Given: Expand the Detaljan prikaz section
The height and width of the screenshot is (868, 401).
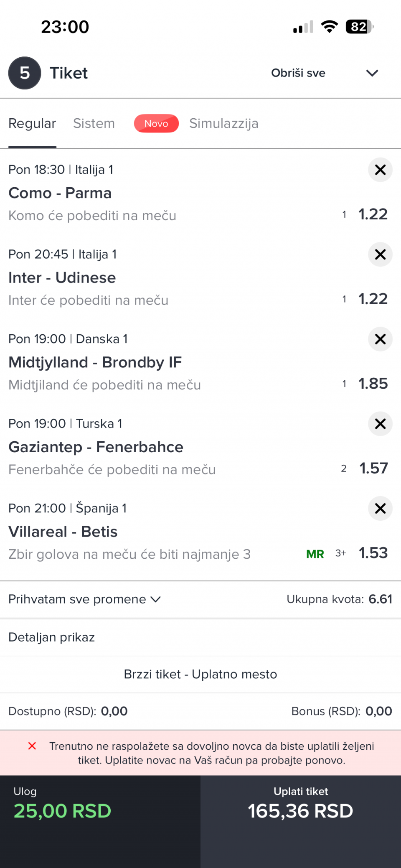Looking at the screenshot, I should point(200,637).
